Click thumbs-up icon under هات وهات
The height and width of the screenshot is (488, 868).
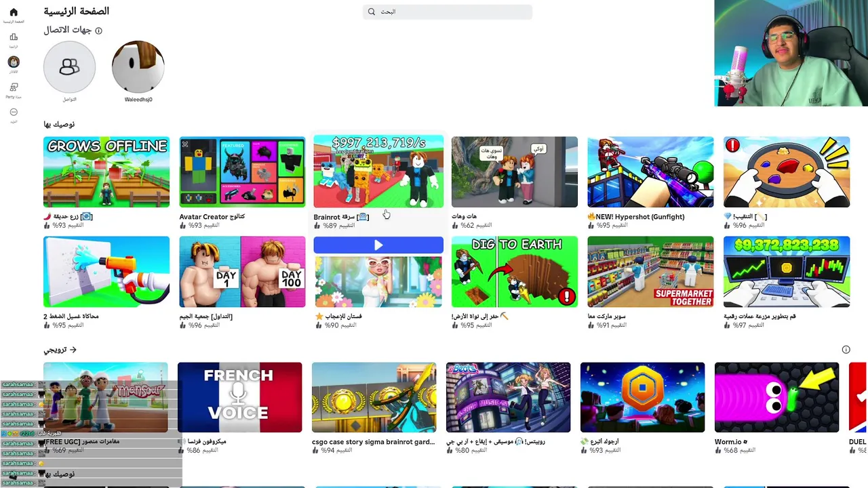[455, 226]
